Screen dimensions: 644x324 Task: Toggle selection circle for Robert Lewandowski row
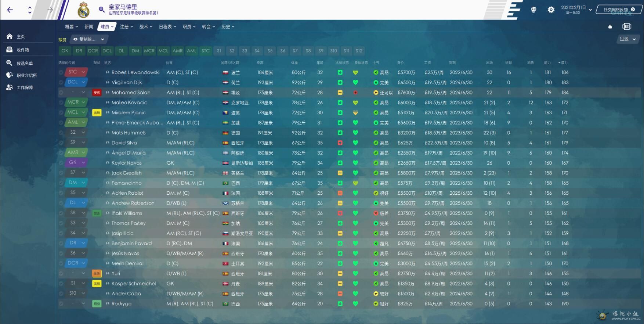pos(61,72)
